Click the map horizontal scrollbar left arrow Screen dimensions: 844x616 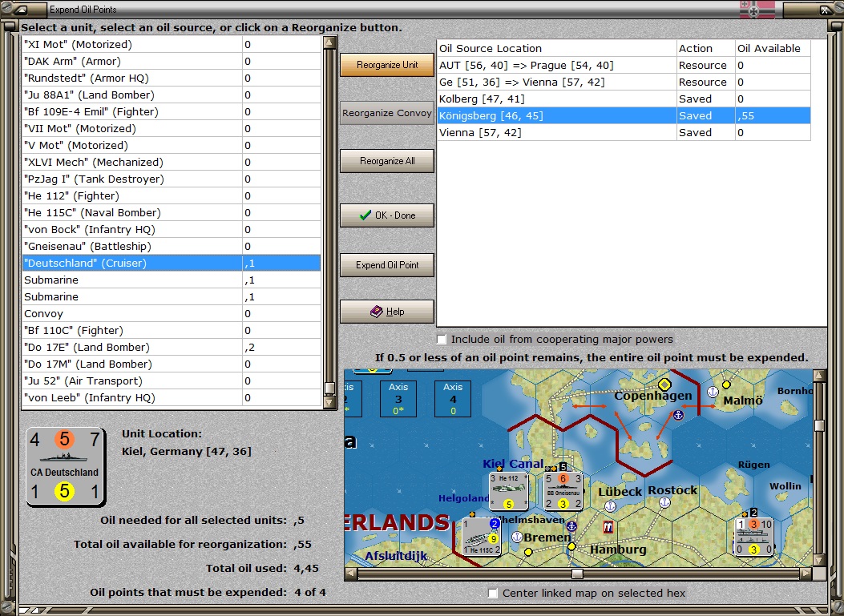[x=350, y=574]
